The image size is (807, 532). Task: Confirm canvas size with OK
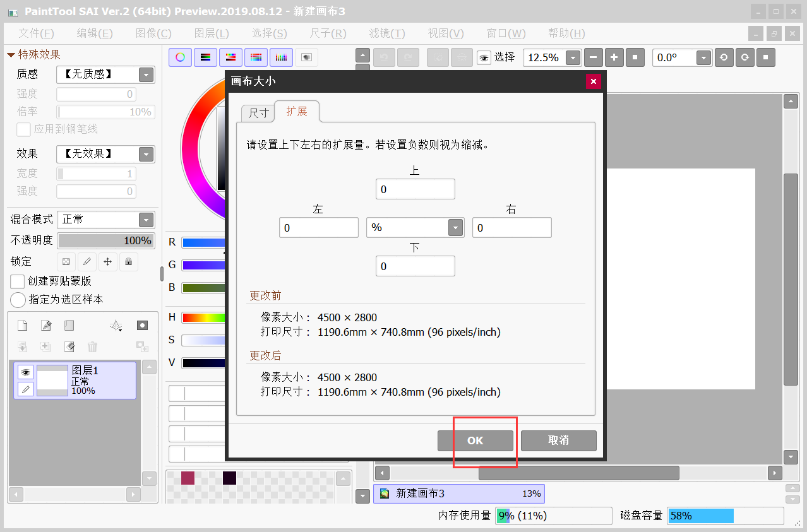(x=475, y=440)
